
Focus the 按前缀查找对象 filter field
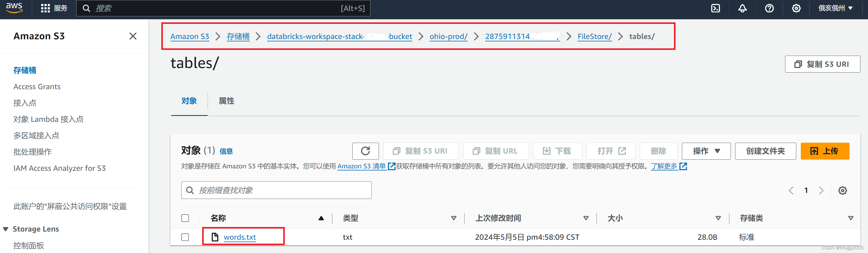(276, 190)
